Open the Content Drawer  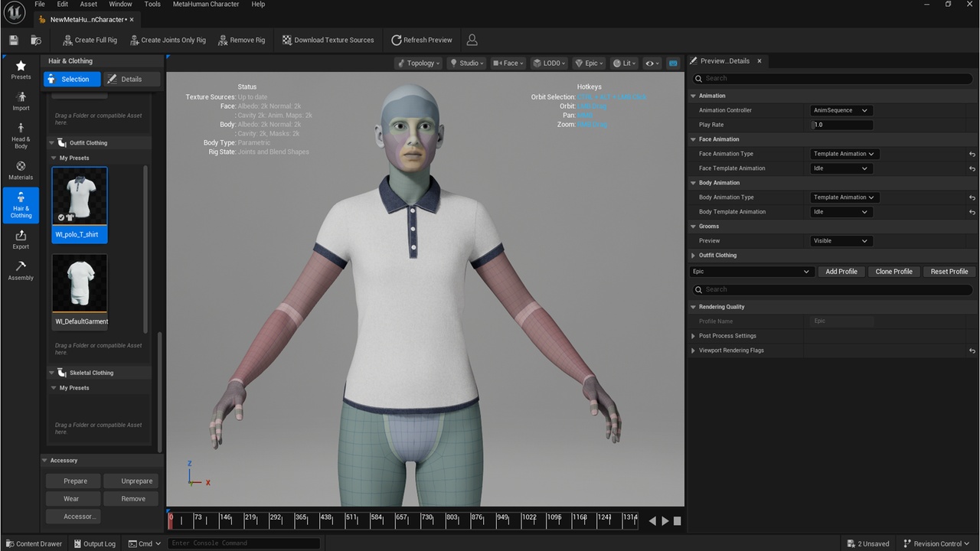pyautogui.click(x=34, y=544)
